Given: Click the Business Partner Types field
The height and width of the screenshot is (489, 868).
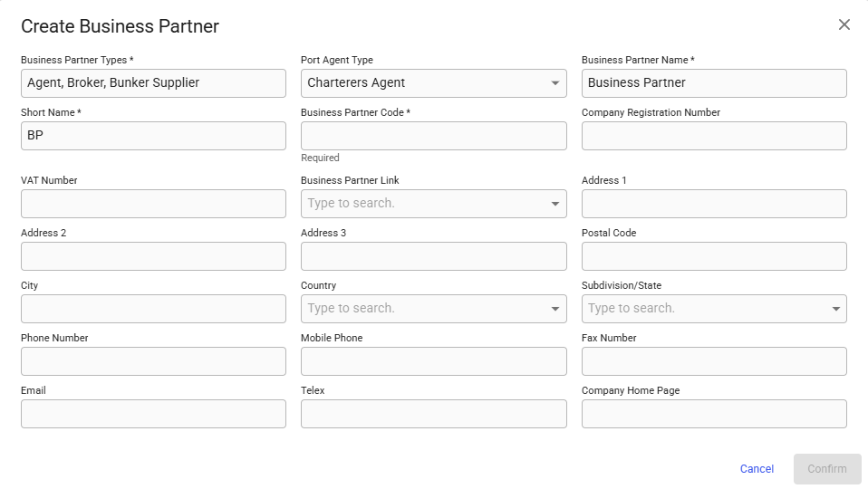Looking at the screenshot, I should tap(153, 83).
